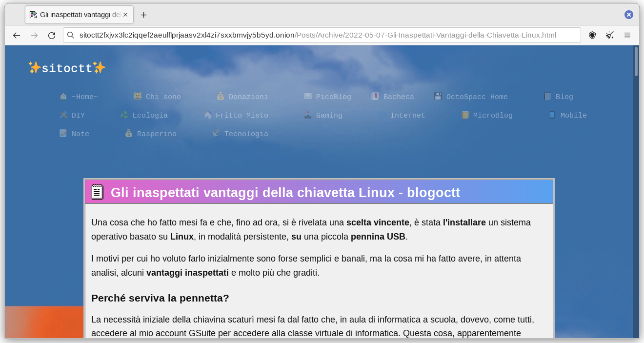Click the page vertical scrollbar thumb
The height and width of the screenshot is (343, 644).
coord(636,61)
